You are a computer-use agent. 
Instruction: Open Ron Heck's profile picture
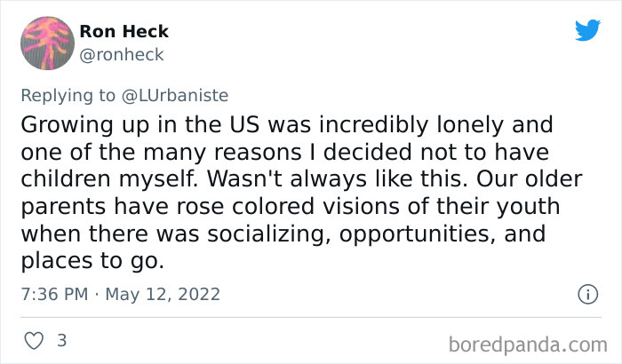(47, 43)
